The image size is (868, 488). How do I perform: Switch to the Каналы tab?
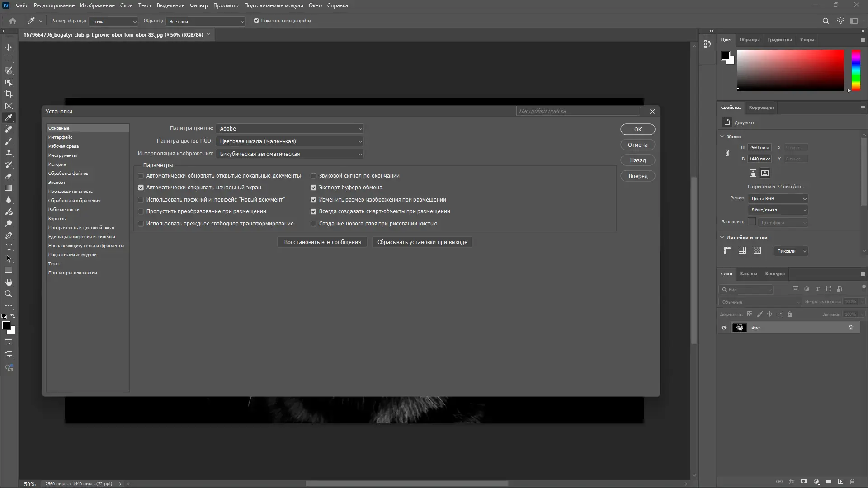coord(748,274)
